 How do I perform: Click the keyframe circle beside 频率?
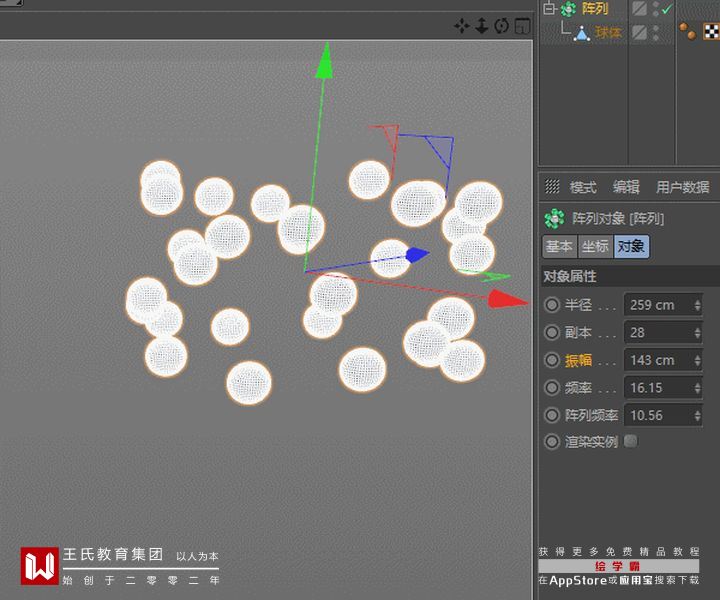point(551,388)
